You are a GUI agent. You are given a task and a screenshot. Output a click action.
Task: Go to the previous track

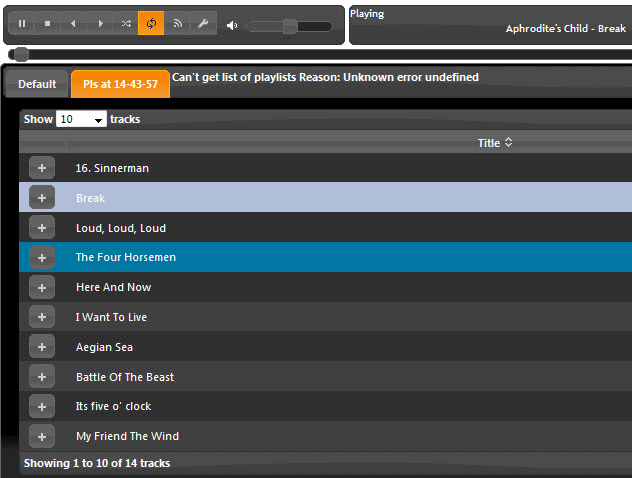click(73, 23)
